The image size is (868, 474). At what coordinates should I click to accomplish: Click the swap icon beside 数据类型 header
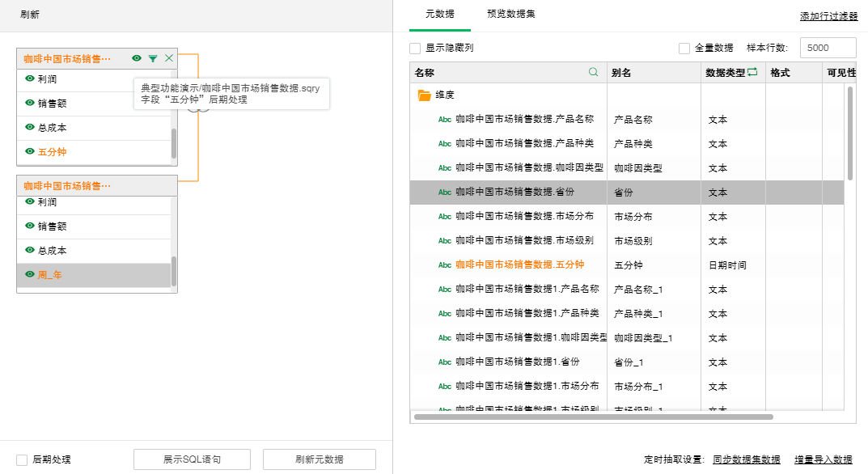coord(752,72)
